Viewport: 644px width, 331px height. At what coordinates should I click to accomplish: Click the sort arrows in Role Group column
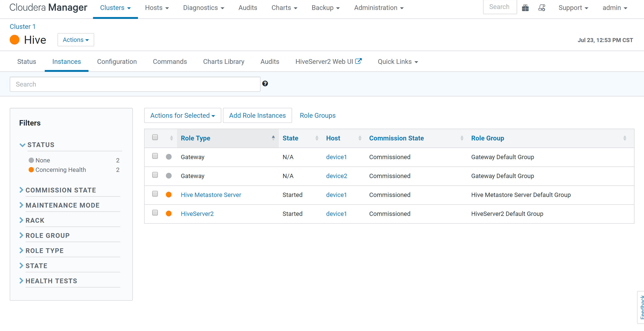pos(625,138)
